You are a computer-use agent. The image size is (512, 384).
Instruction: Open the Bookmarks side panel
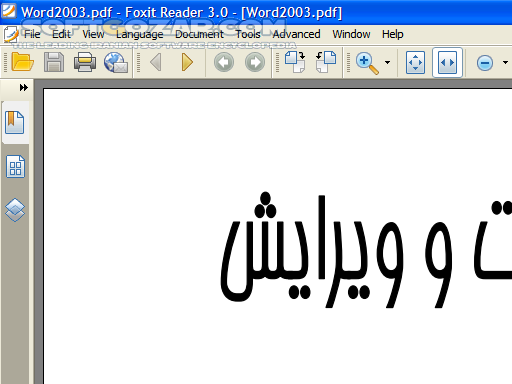point(15,122)
